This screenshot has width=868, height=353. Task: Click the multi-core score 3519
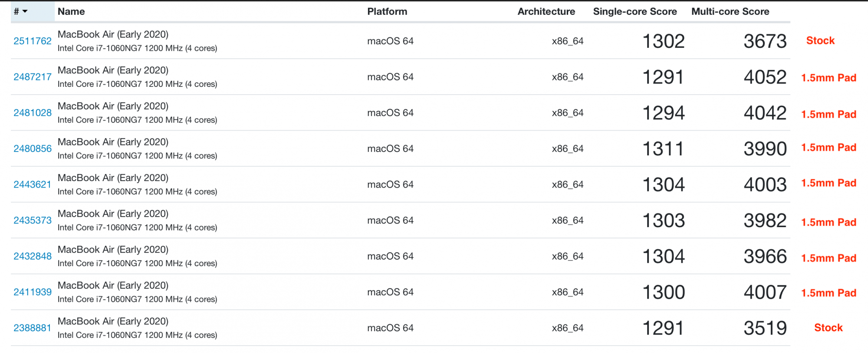point(765,328)
